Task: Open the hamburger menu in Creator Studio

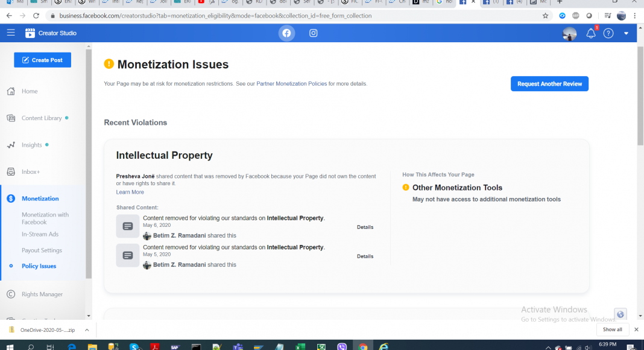Action: [11, 33]
